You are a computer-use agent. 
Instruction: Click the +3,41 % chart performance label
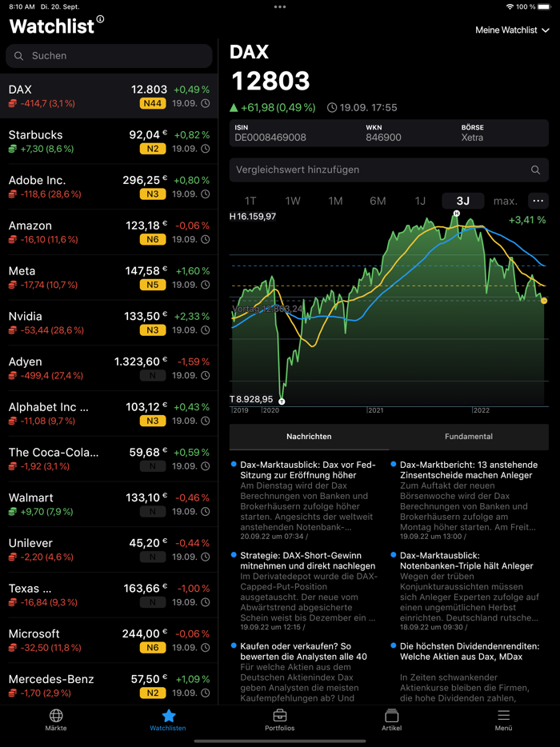[527, 220]
